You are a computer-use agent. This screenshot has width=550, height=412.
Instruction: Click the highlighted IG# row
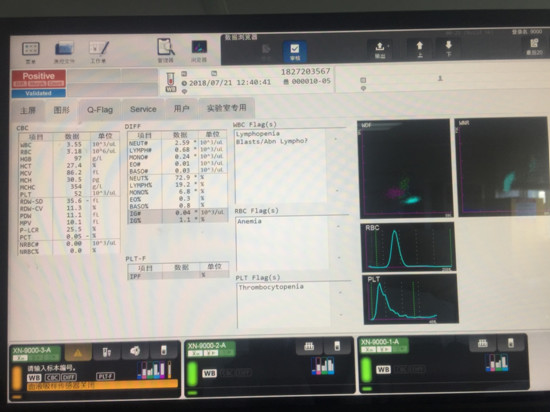177,212
